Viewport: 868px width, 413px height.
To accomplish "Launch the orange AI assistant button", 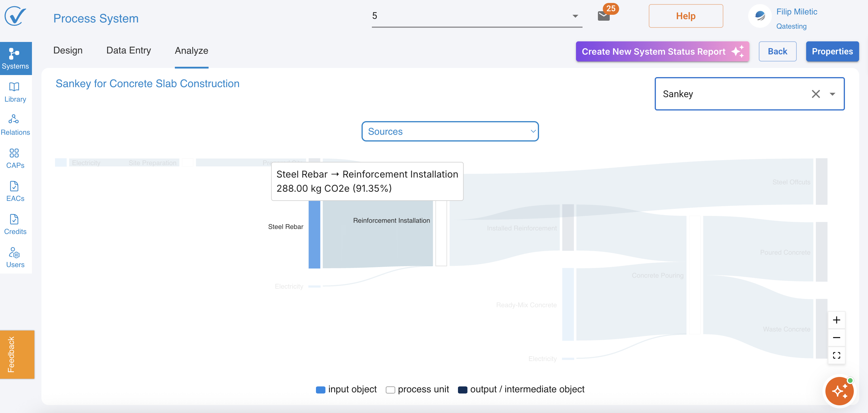I will (x=839, y=391).
